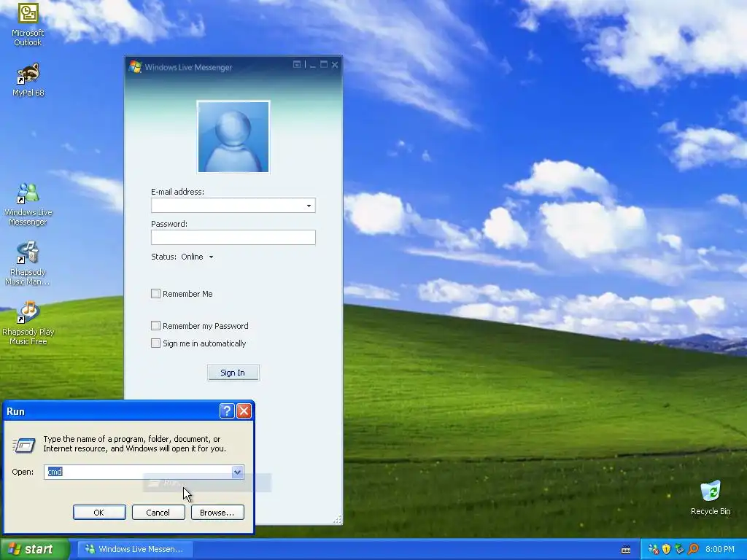Click OK in the Run dialog

point(99,513)
